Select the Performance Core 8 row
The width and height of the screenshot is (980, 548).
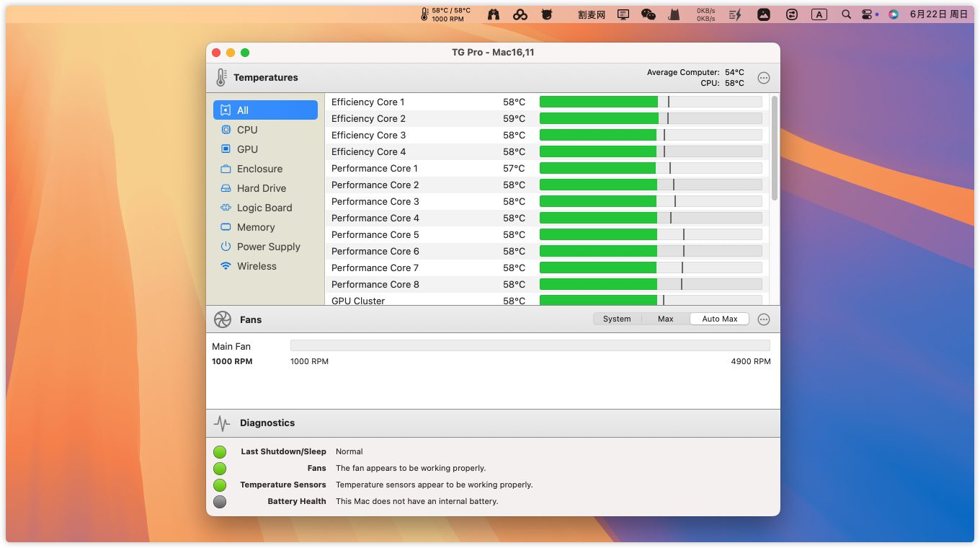(x=547, y=284)
